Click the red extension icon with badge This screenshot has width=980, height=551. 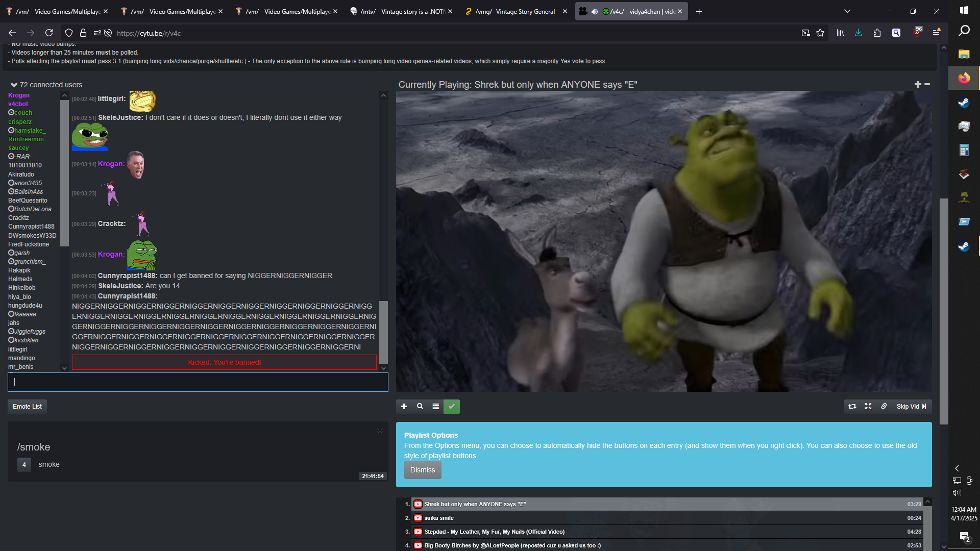pyautogui.click(x=917, y=33)
